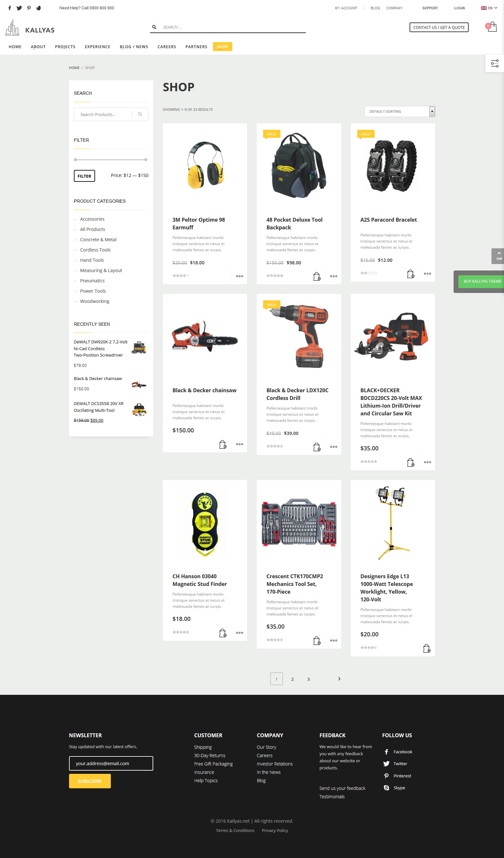This screenshot has width=504, height=858.
Task: Go to page 2 of results
Action: pyautogui.click(x=293, y=679)
